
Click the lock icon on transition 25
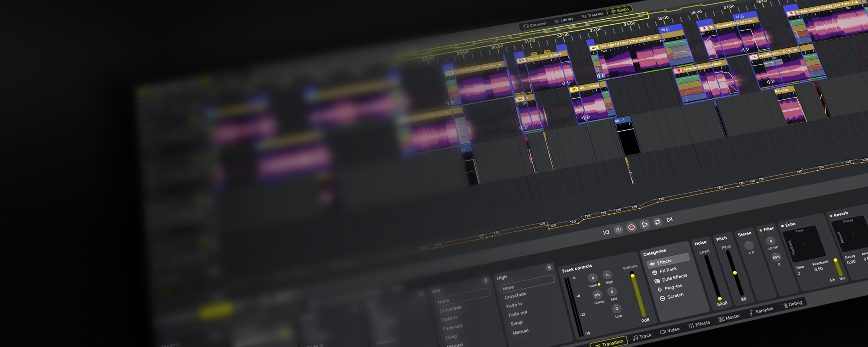coord(667,29)
